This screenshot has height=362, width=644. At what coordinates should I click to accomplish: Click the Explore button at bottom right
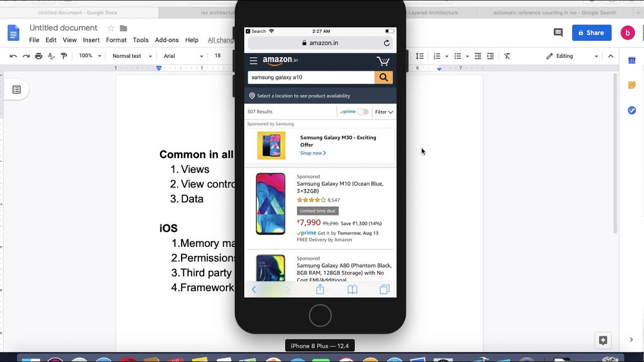point(603,340)
